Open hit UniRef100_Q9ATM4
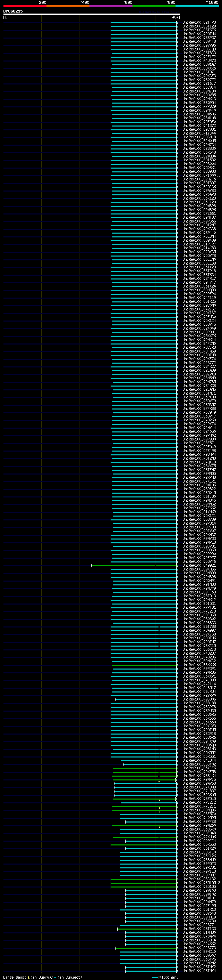Screen dimensions: 222x980 tap(199, 34)
